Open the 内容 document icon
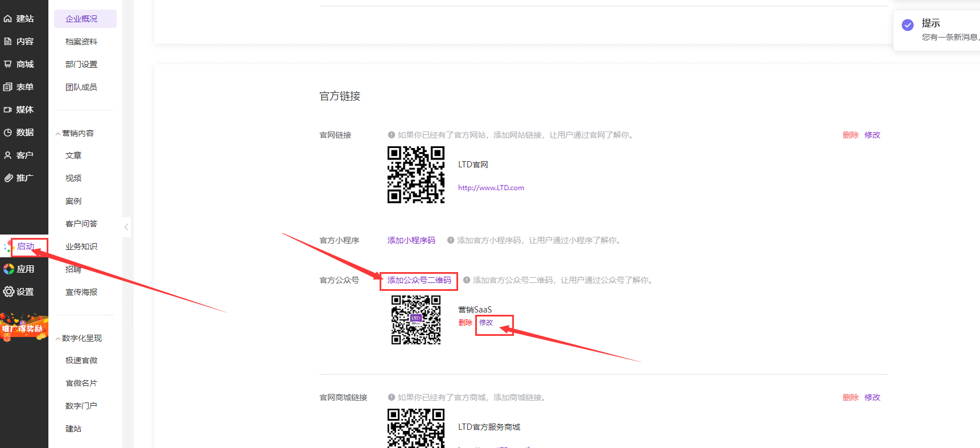Image resolution: width=980 pixels, height=448 pixels. 8,42
